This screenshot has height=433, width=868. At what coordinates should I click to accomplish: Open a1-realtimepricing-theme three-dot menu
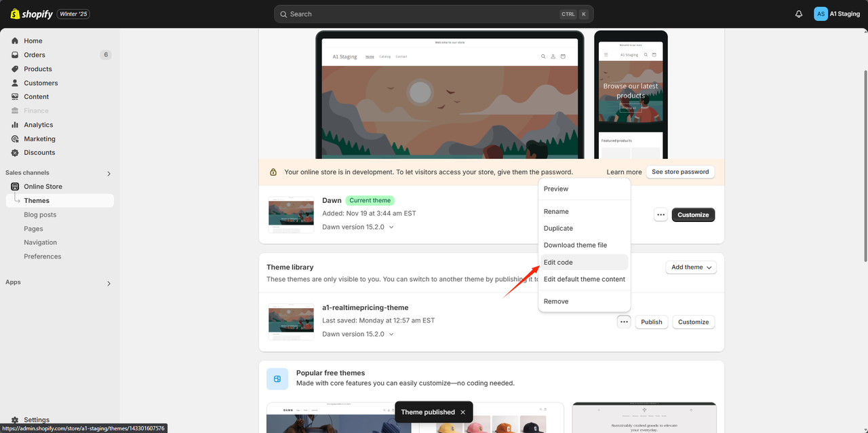click(624, 322)
